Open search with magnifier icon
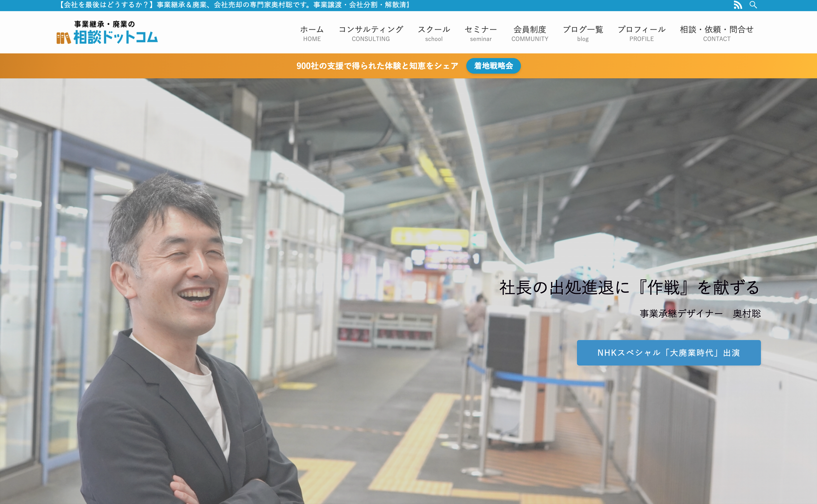 click(x=753, y=5)
